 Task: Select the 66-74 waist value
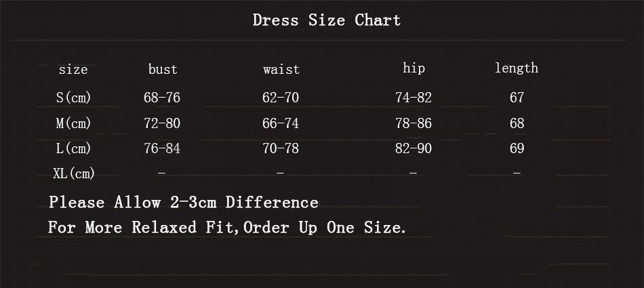coord(281,123)
